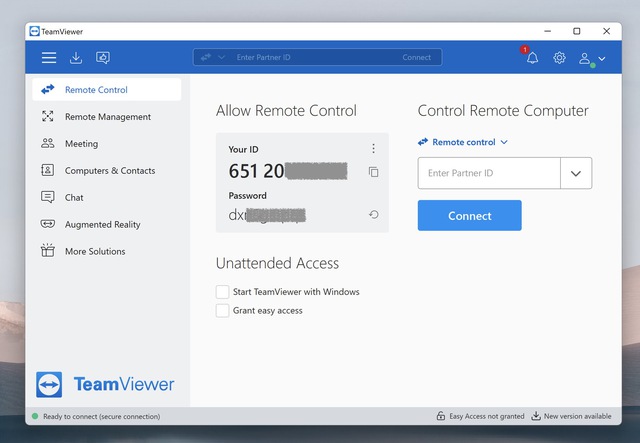Viewport: 640px width, 443px height.
Task: Open Remote Management in the sidebar
Action: tap(107, 117)
